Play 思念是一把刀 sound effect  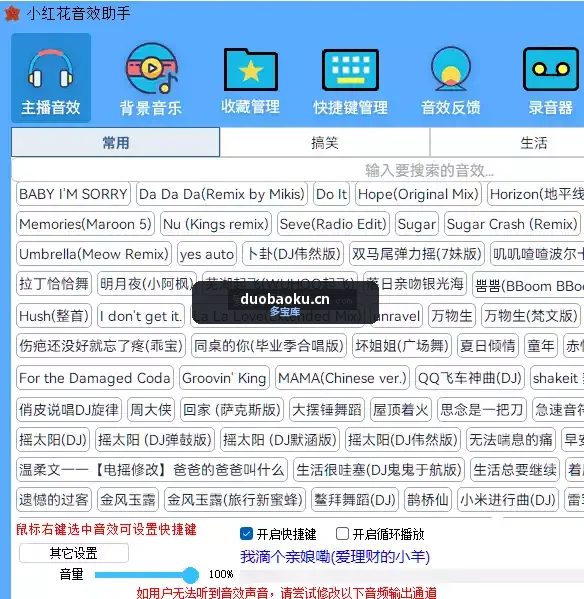click(x=482, y=410)
